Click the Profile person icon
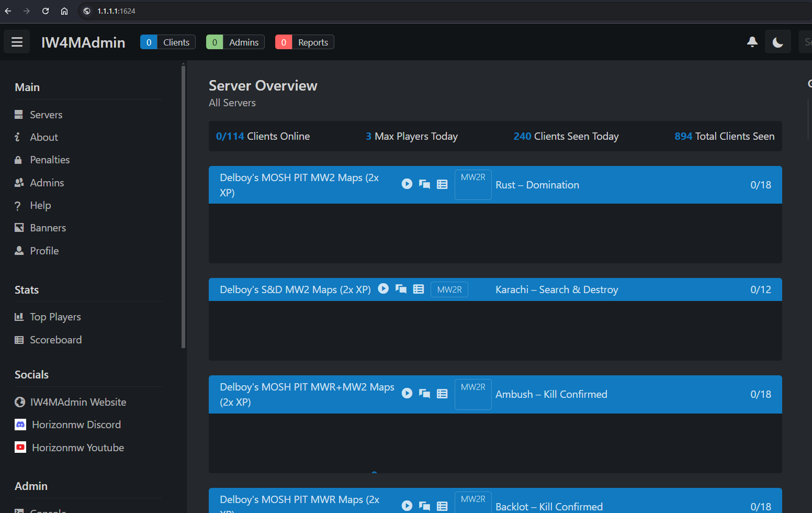The height and width of the screenshot is (513, 812). coord(19,250)
